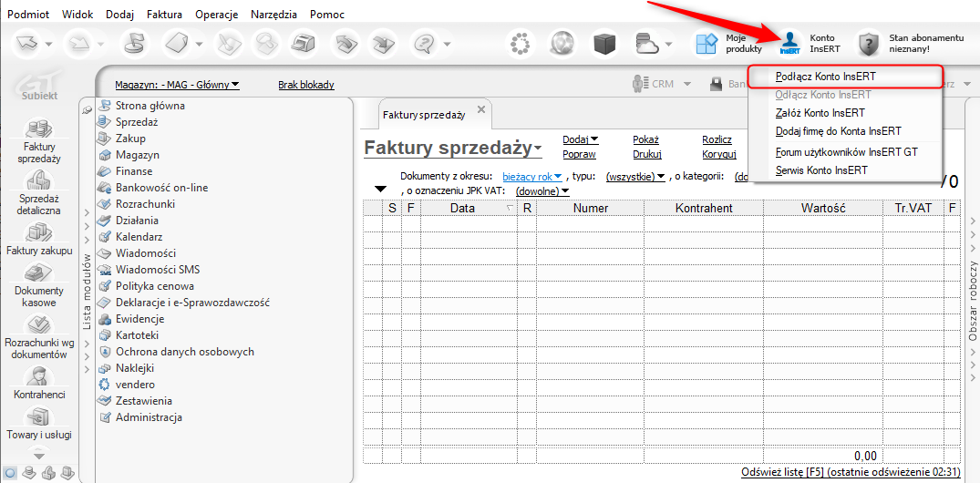Expand the CRM dropdown arrow

pyautogui.click(x=686, y=85)
